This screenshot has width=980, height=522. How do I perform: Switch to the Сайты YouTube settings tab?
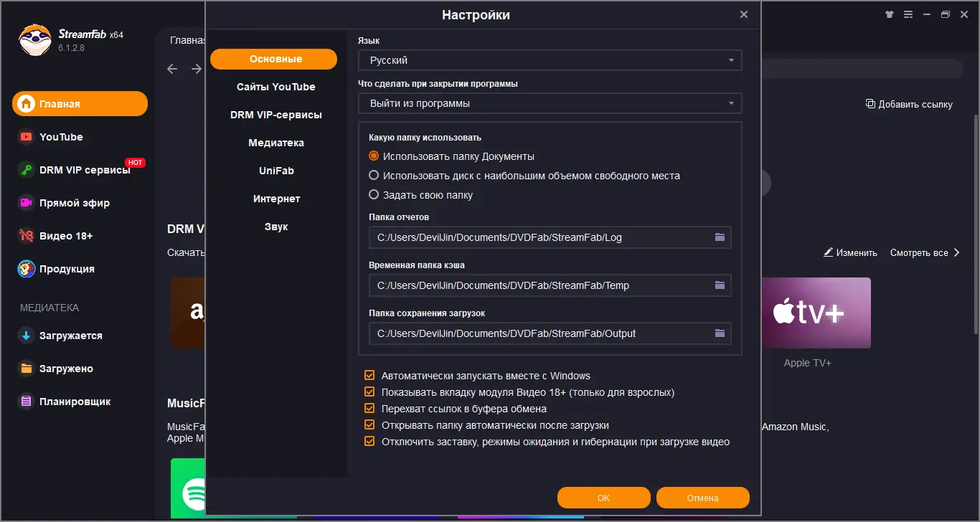click(276, 87)
